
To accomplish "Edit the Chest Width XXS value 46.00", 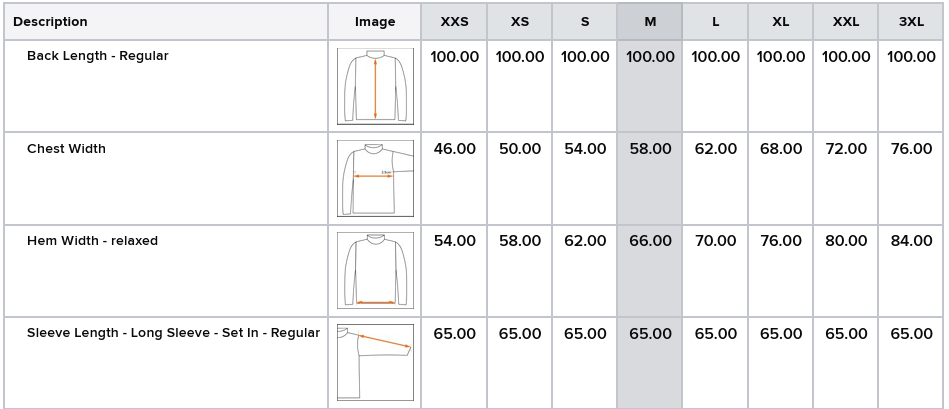I will (x=455, y=149).
